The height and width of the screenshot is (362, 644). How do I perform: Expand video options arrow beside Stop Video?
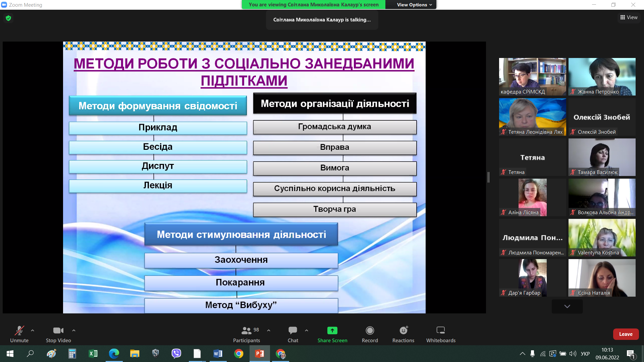74,330
